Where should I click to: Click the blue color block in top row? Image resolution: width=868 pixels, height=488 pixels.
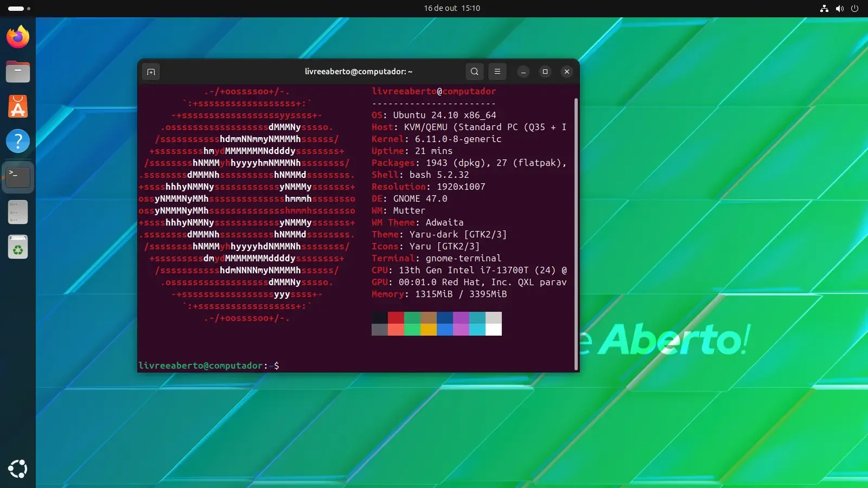[445, 318]
